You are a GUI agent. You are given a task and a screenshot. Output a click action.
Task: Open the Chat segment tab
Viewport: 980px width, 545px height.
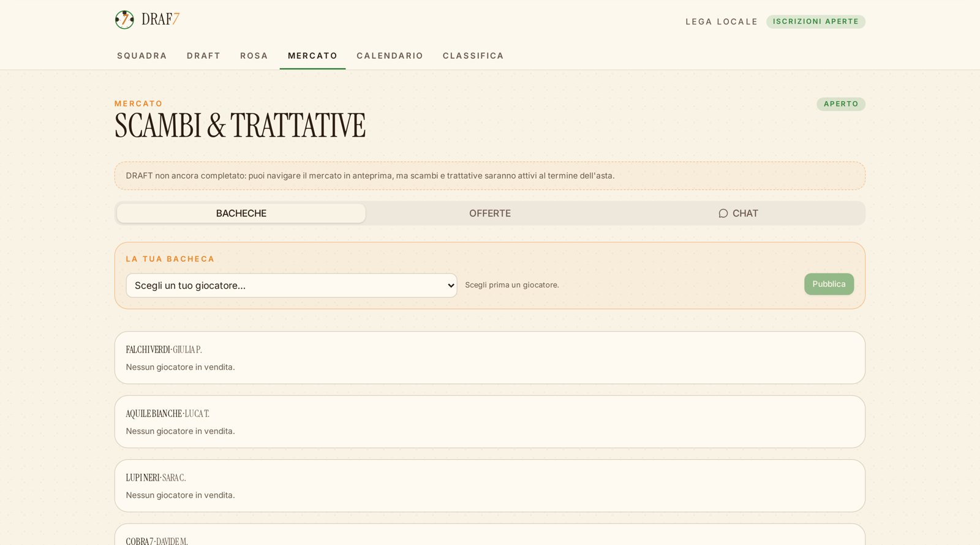pyautogui.click(x=738, y=213)
